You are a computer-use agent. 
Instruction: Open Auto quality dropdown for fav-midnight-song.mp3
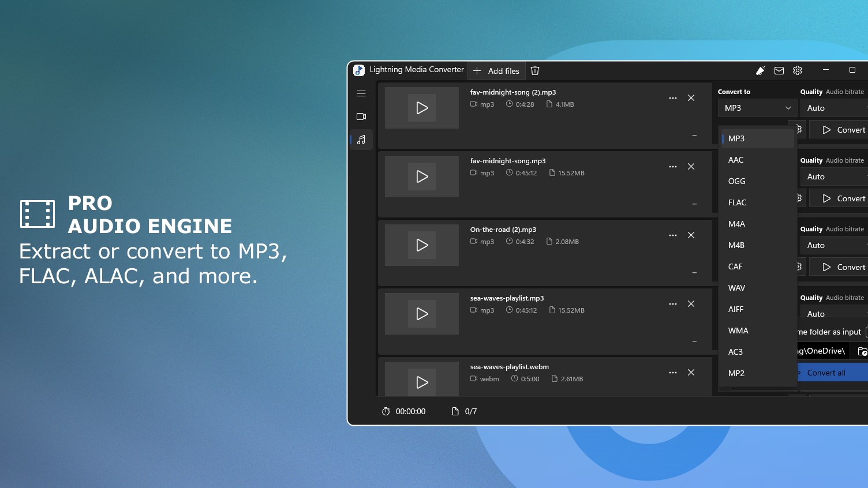point(834,177)
